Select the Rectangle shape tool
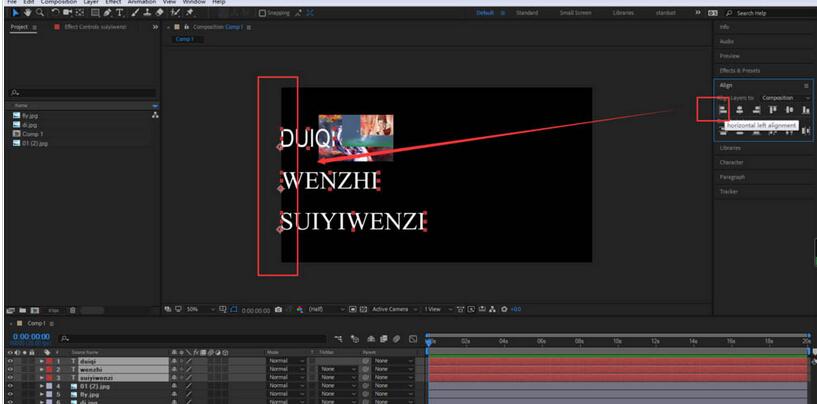The width and height of the screenshot is (817, 404). tap(94, 13)
